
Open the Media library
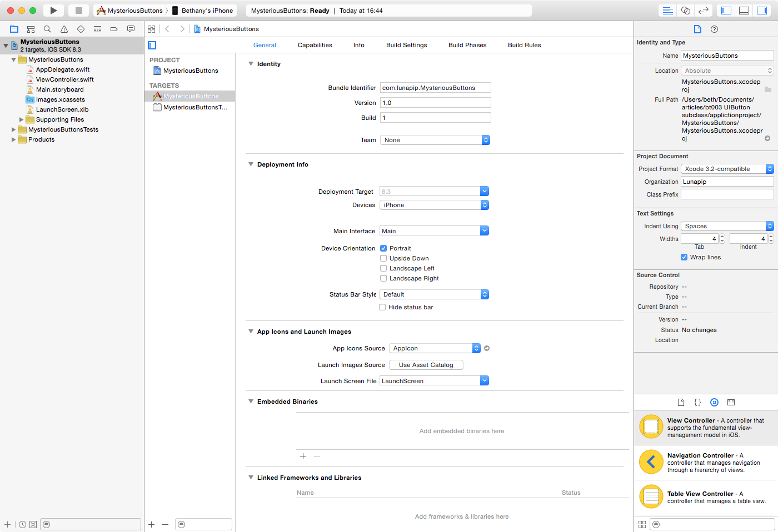pyautogui.click(x=731, y=402)
